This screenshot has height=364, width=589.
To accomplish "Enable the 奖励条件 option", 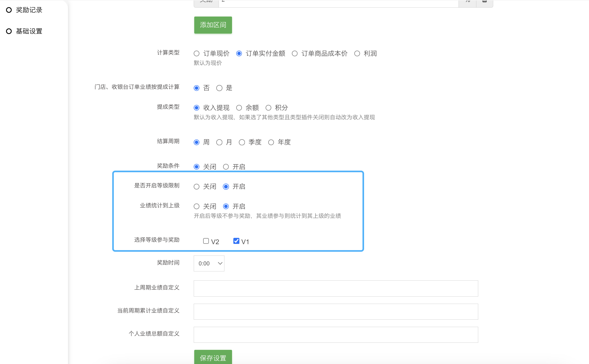I will point(226,167).
